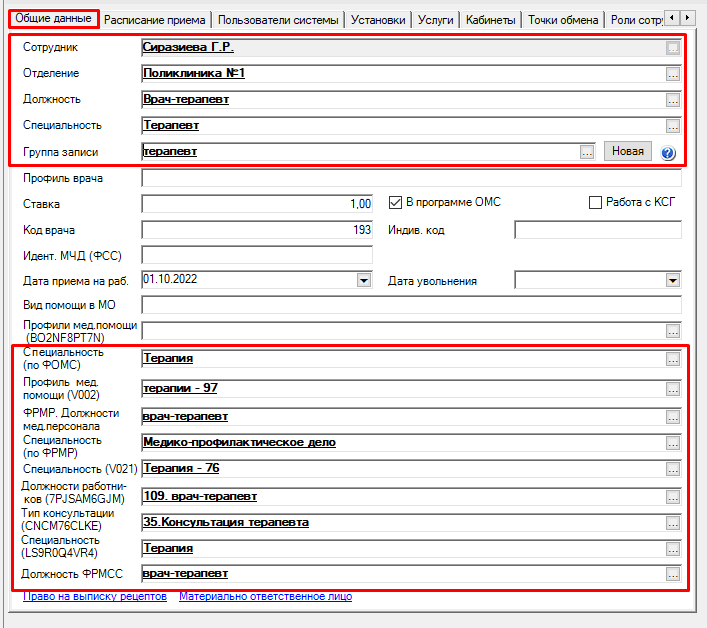Toggle В программе ОМС checkbox
Image resolution: width=707 pixels, height=628 pixels.
395,202
